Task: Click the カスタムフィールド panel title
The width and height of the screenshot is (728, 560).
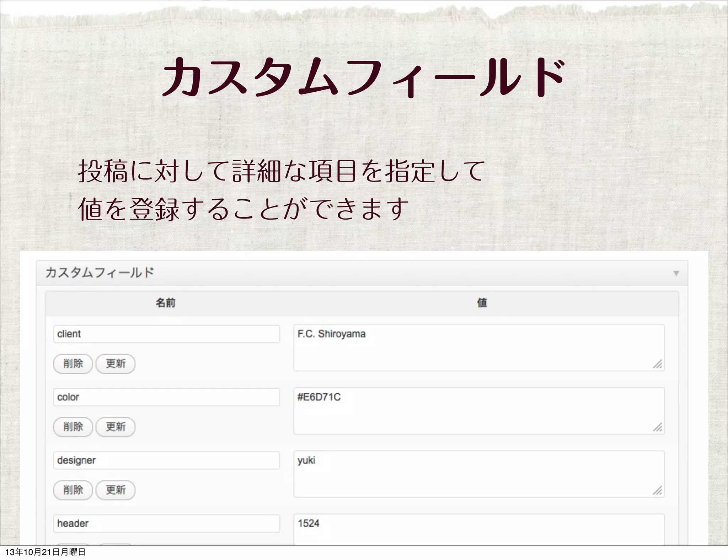Action: 100,273
